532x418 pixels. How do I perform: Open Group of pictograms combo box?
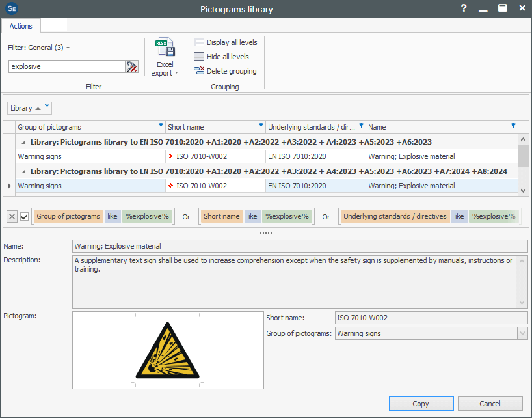[522, 333]
